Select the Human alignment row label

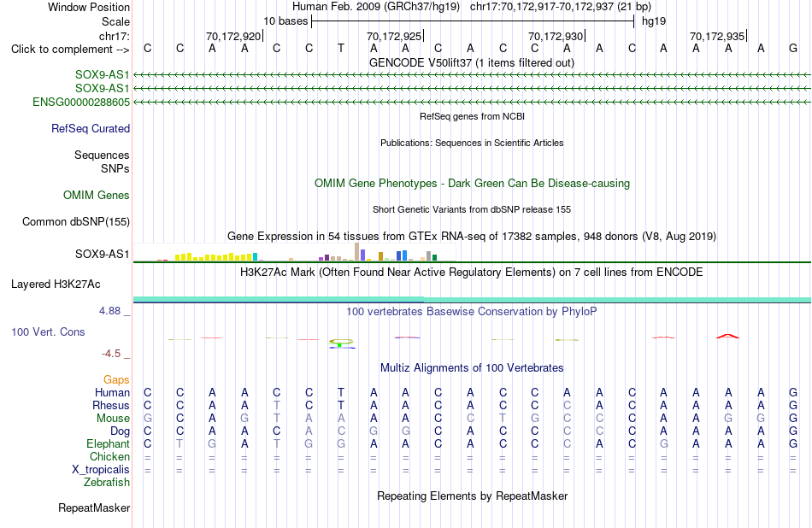point(112,392)
